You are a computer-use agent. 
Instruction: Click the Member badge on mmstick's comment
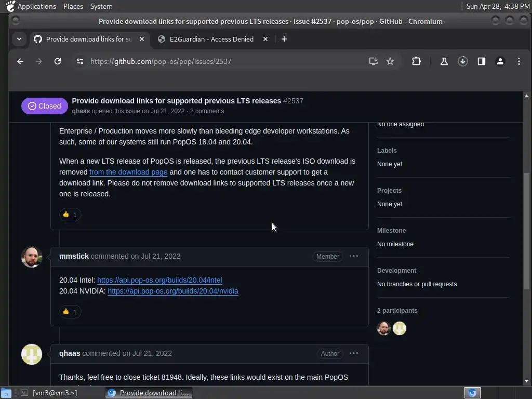pyautogui.click(x=327, y=257)
